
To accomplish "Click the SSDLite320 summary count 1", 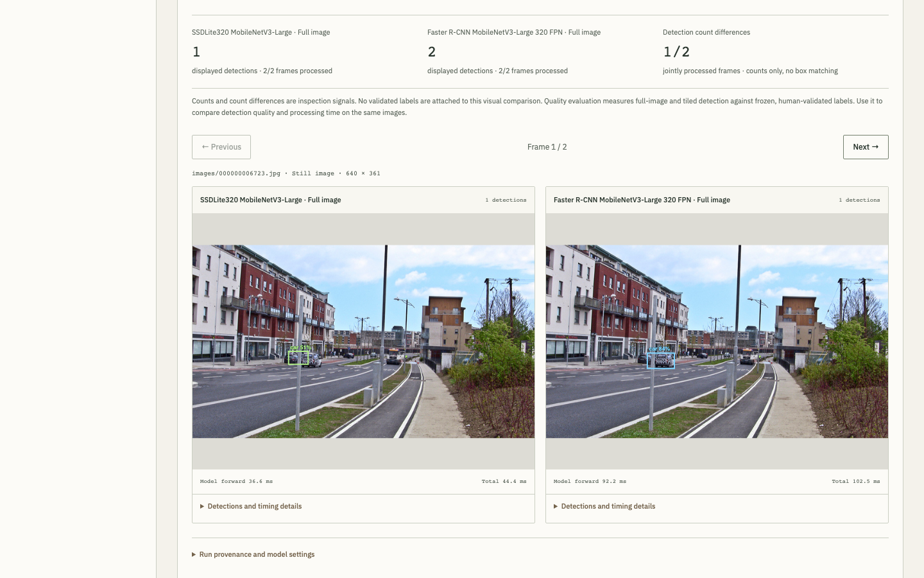I will [196, 51].
